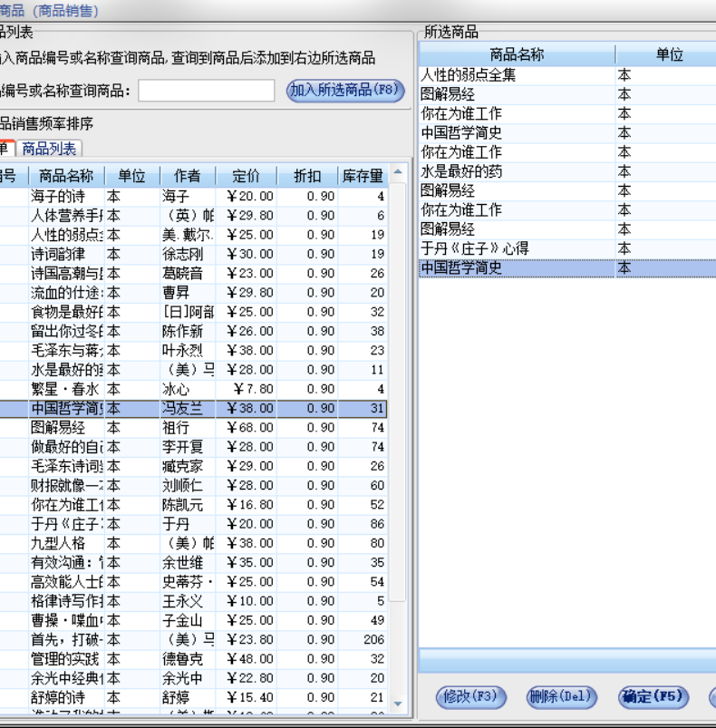Sort by the 作者 column header
The height and width of the screenshot is (728, 716).
click(187, 176)
